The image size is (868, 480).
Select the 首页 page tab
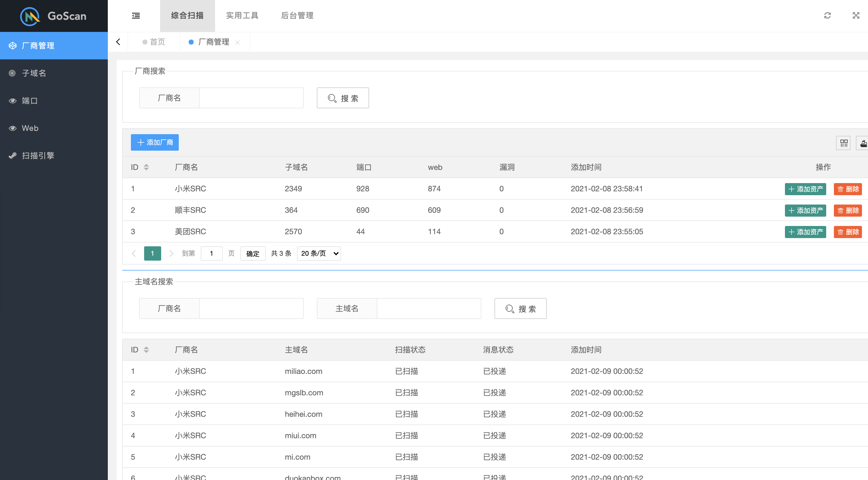(x=154, y=42)
